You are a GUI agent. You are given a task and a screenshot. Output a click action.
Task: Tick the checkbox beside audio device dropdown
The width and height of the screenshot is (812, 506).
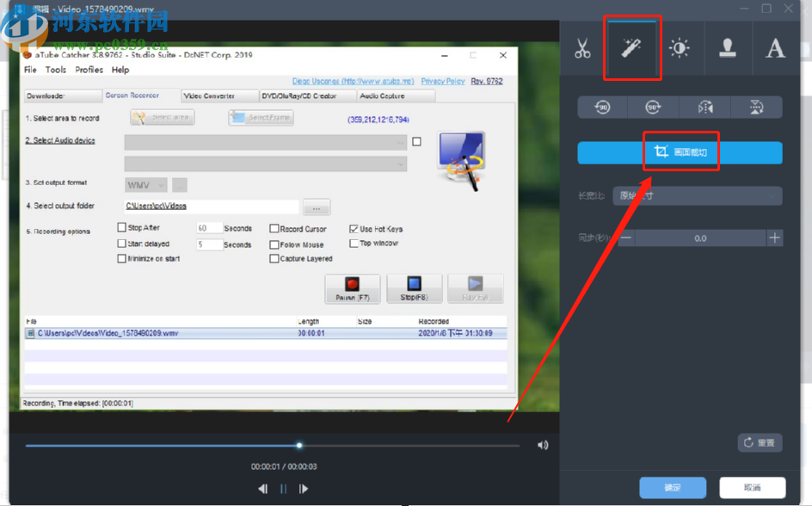(417, 141)
